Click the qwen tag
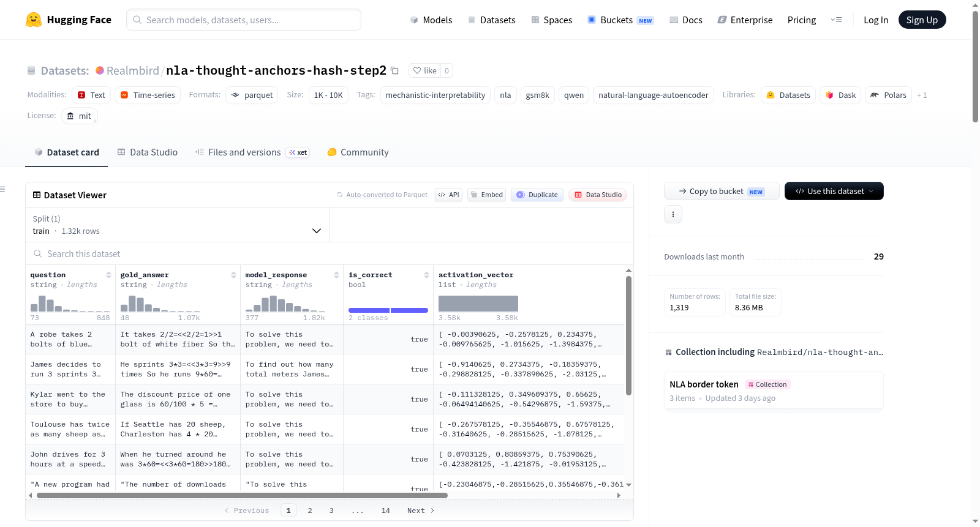This screenshot has height=527, width=980. (x=574, y=95)
